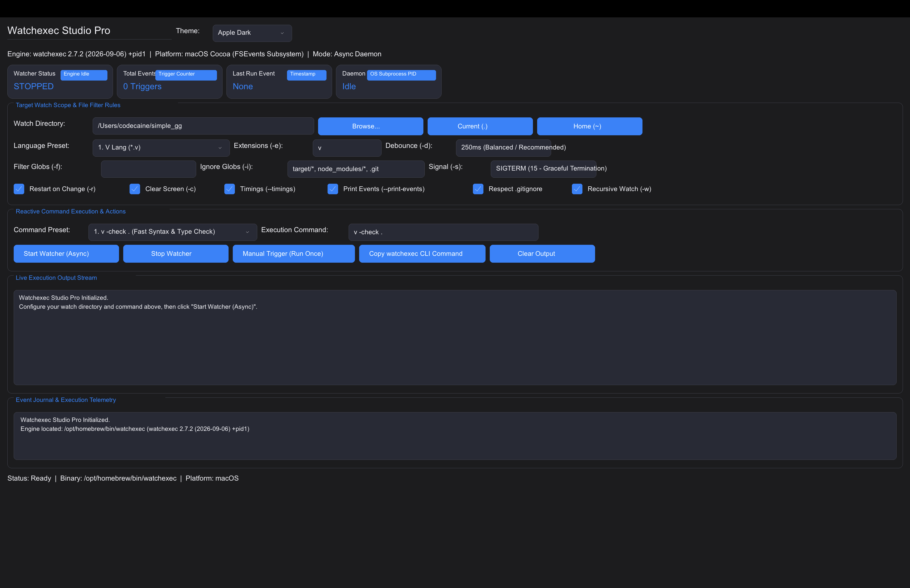Start Watcher (Async)
The image size is (910, 588).
pyautogui.click(x=66, y=253)
